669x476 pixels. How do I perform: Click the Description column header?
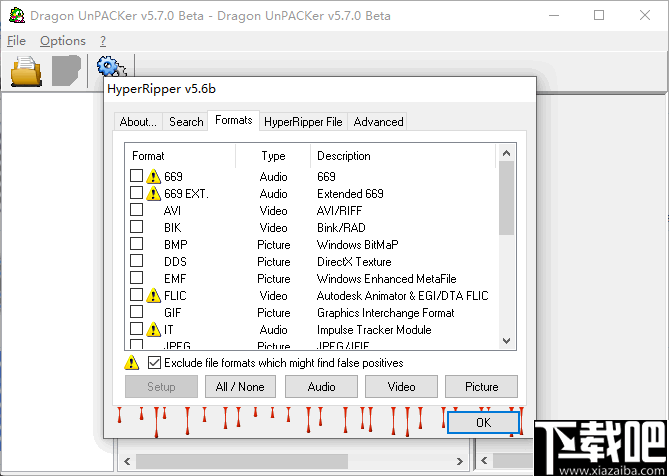[343, 156]
